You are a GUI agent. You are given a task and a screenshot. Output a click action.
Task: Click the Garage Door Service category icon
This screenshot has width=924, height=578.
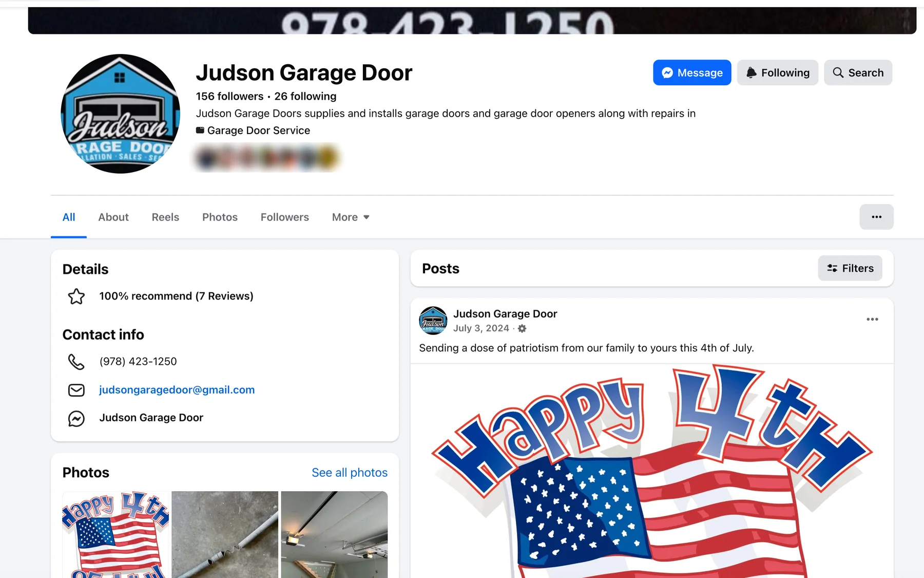click(x=200, y=130)
